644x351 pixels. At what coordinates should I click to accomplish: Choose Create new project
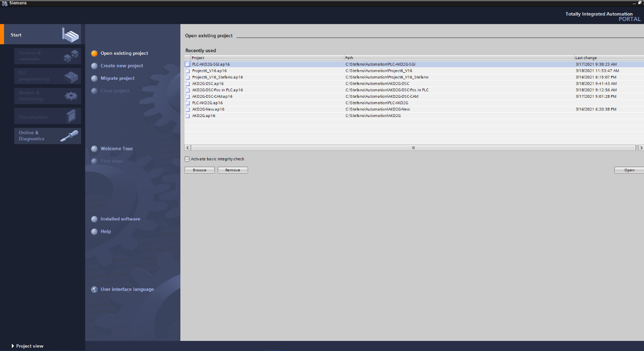click(122, 66)
